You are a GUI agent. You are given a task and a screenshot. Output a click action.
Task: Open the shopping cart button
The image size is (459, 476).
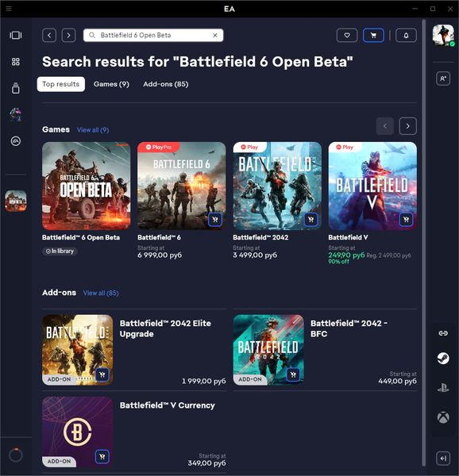(x=373, y=35)
